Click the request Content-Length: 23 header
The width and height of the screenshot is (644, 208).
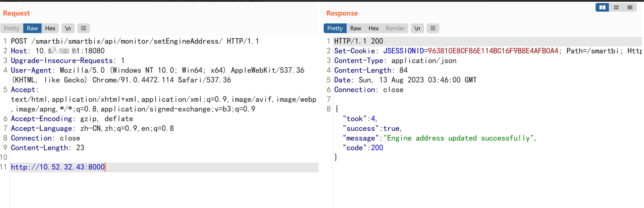click(x=48, y=148)
